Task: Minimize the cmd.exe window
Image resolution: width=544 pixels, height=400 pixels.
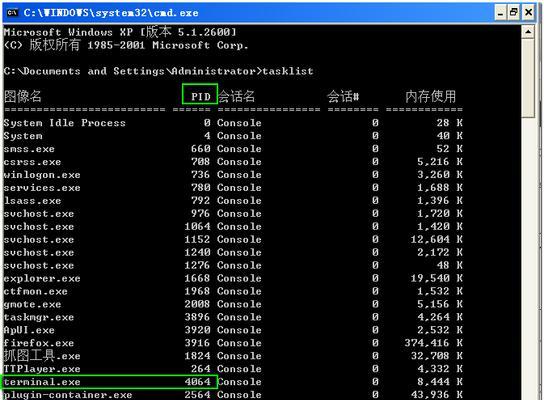Action: click(x=500, y=13)
